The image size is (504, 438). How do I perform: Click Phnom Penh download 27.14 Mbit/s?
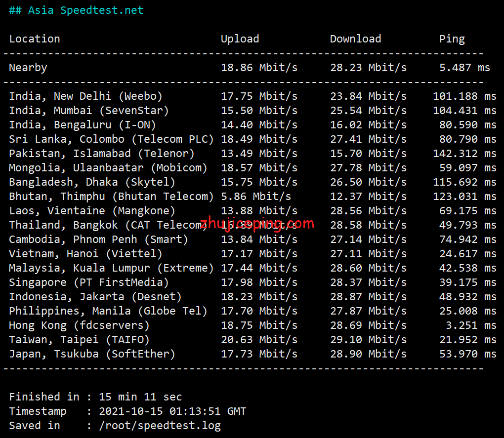(x=368, y=239)
